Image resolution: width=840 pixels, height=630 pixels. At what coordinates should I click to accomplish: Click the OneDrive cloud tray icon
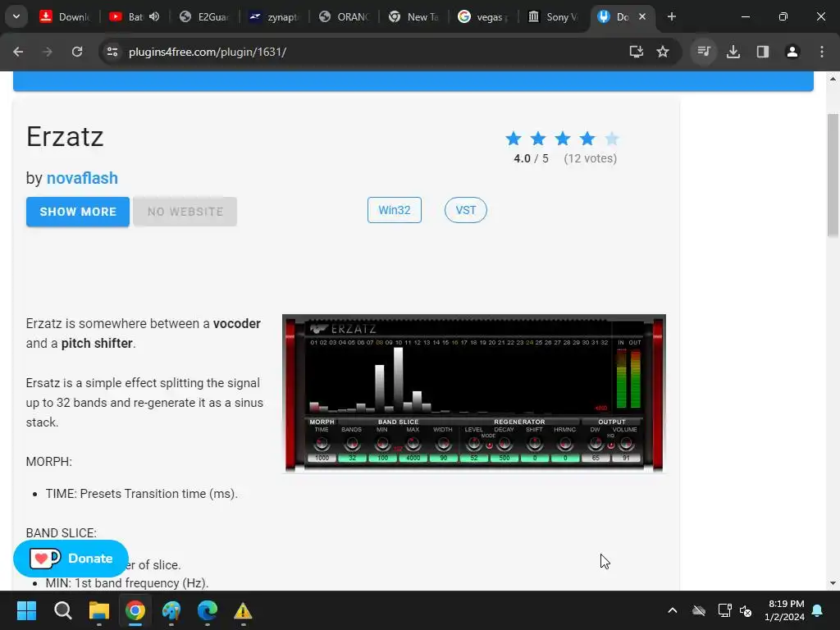point(699,610)
